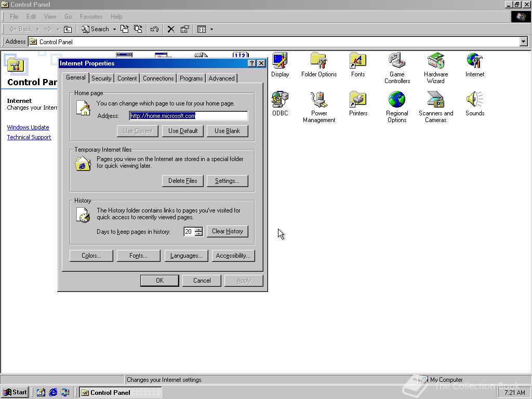Click the Use Blank button
Image resolution: width=532 pixels, height=399 pixels.
(228, 131)
